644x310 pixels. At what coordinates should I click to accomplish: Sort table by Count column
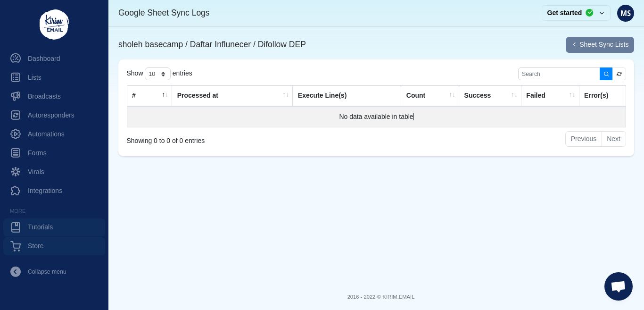[429, 96]
